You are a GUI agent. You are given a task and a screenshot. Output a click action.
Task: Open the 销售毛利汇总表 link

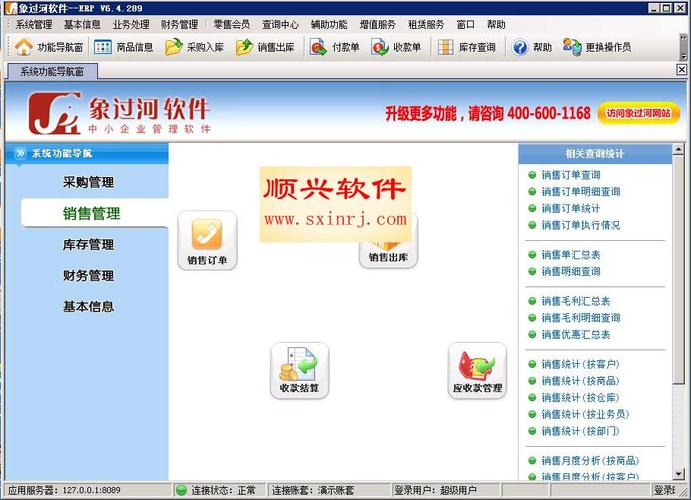point(576,301)
